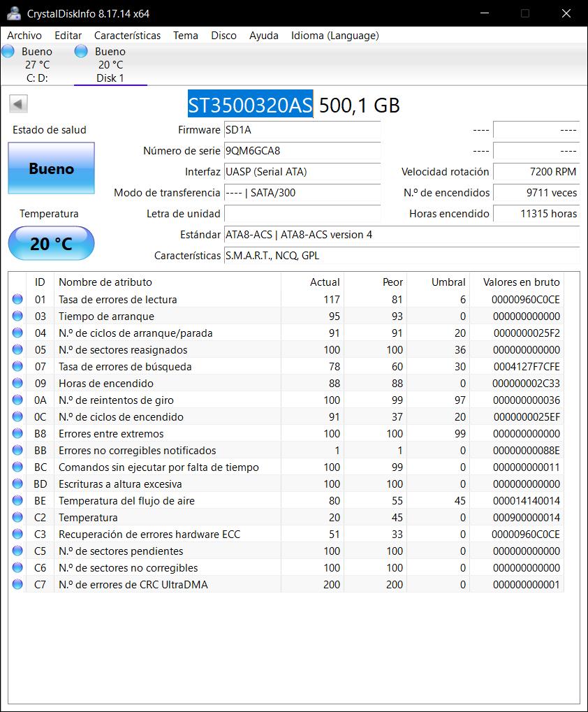Select the Disk 1 tab
This screenshot has width=588, height=712.
(x=110, y=64)
